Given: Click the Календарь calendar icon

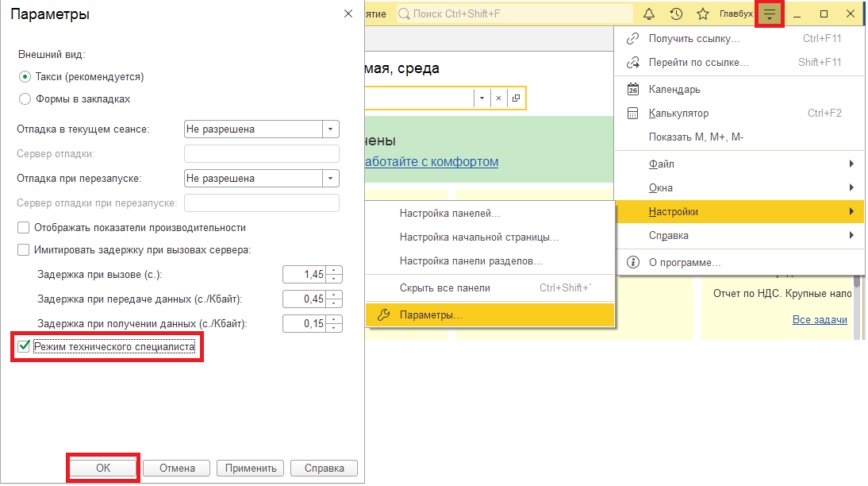Looking at the screenshot, I should (633, 90).
